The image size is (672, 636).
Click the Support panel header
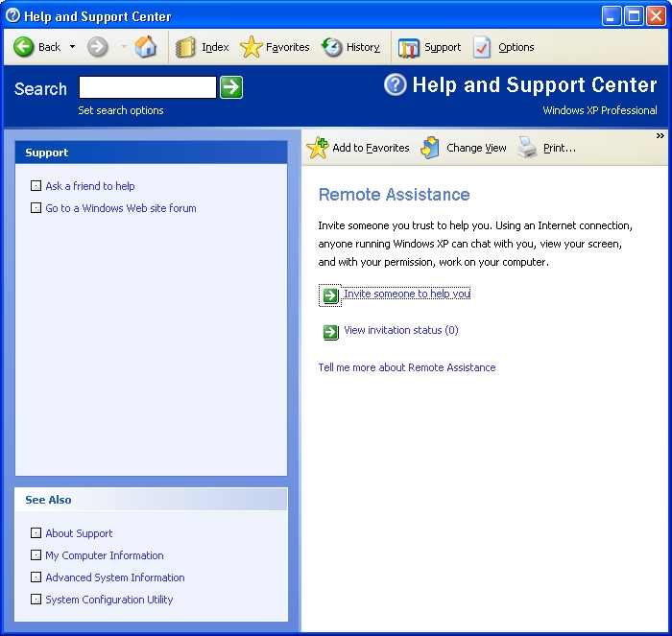[x=151, y=153]
